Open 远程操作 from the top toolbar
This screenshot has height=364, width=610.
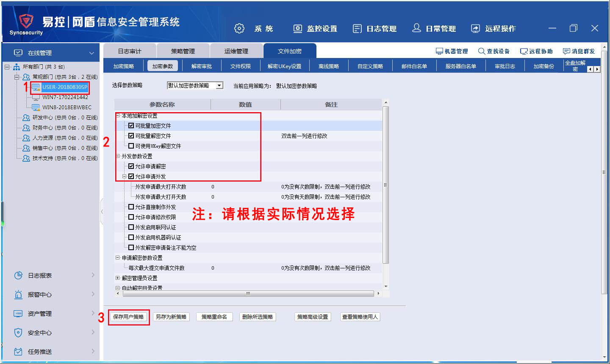[x=476, y=28]
